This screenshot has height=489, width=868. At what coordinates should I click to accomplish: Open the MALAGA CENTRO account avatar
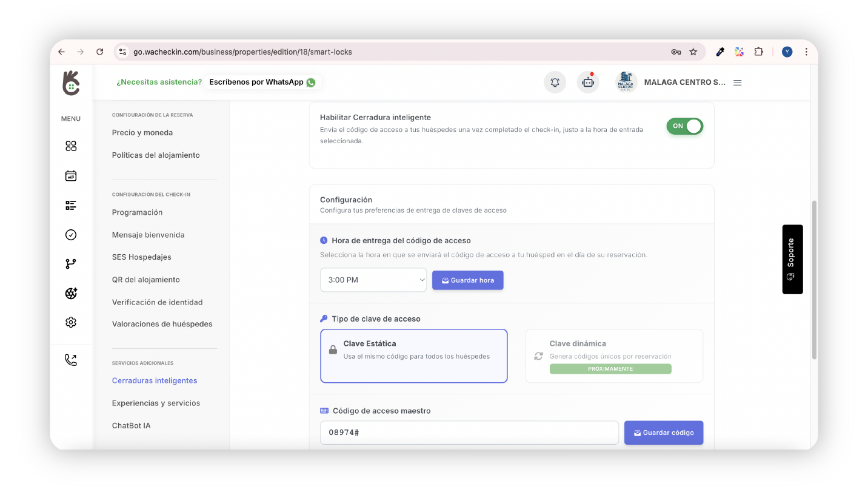(x=626, y=83)
